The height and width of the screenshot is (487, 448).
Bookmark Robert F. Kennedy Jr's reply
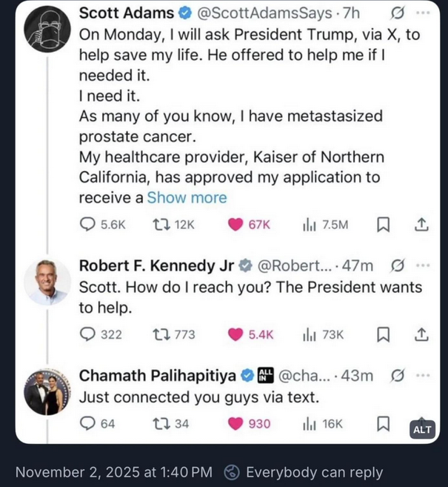tap(384, 334)
